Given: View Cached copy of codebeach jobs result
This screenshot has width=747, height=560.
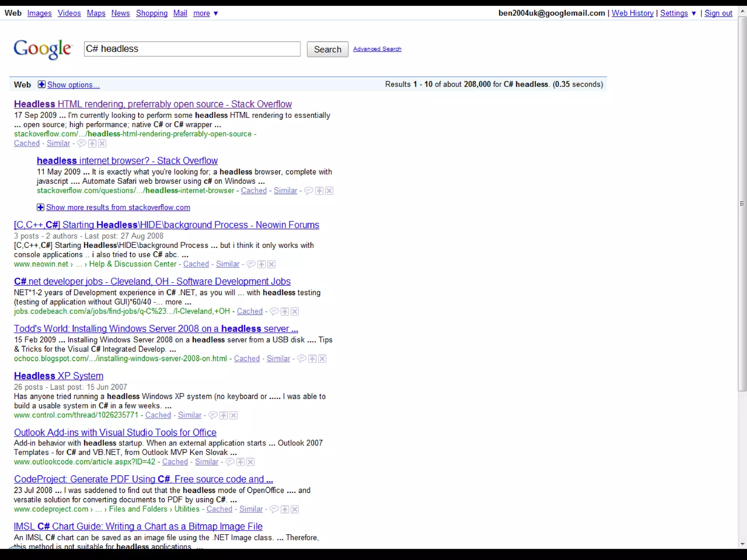Looking at the screenshot, I should pyautogui.click(x=250, y=311).
